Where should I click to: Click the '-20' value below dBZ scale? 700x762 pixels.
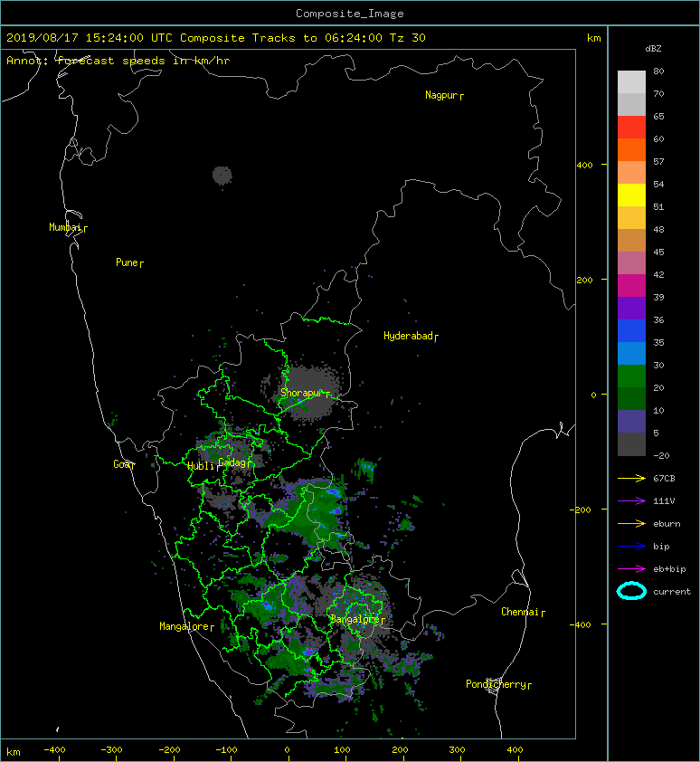tap(661, 456)
